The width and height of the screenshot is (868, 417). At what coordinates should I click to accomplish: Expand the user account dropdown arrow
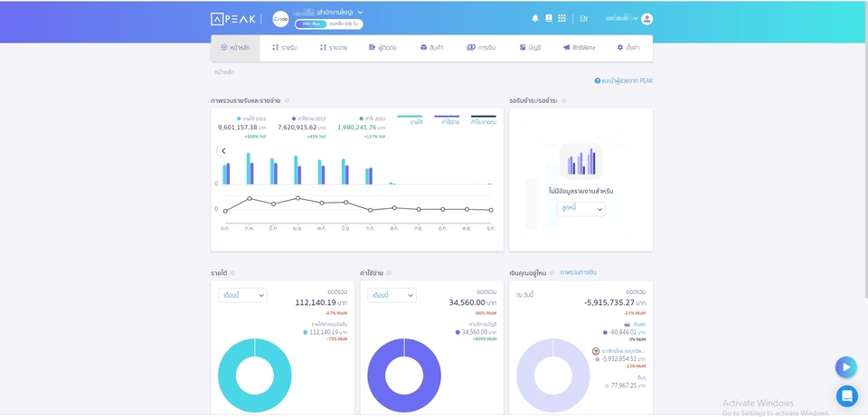click(636, 18)
